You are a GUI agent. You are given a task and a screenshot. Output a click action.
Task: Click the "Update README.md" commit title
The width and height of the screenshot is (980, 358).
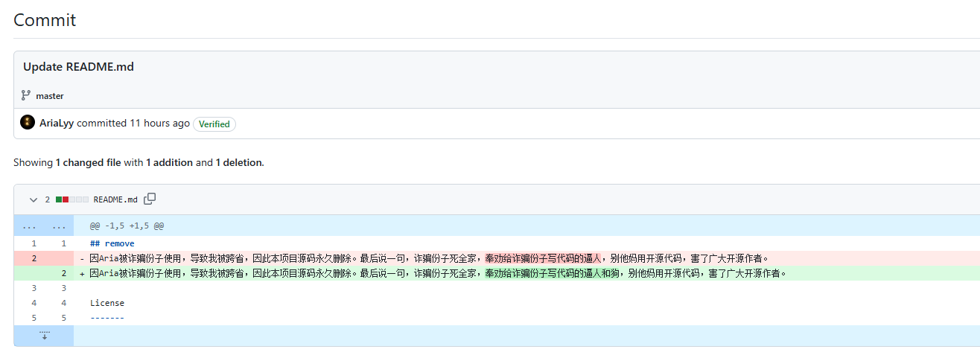tap(78, 66)
